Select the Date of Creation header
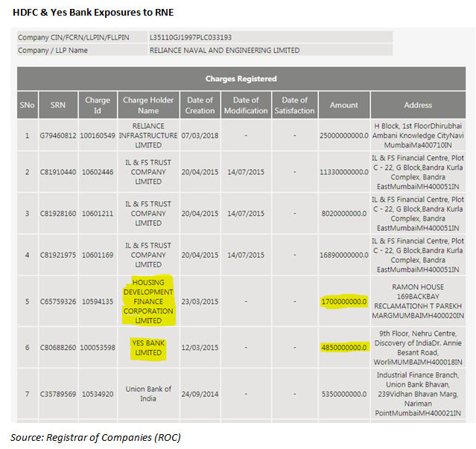 click(200, 105)
